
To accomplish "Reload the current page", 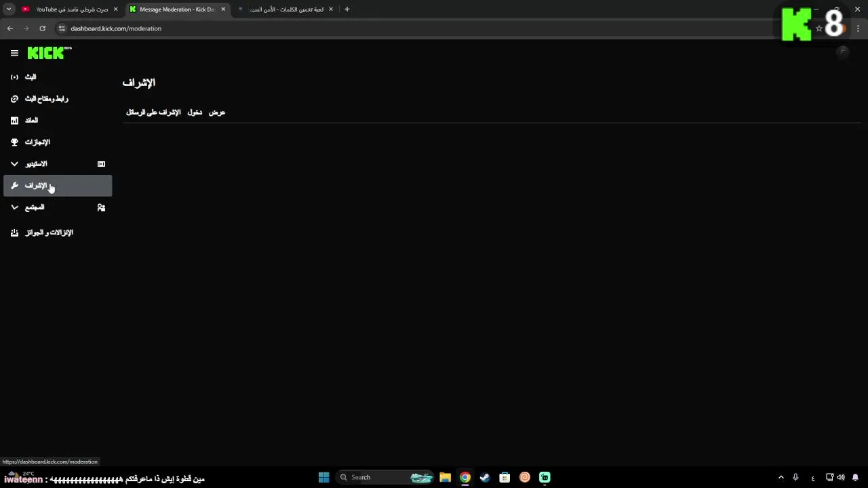I will coord(42,28).
